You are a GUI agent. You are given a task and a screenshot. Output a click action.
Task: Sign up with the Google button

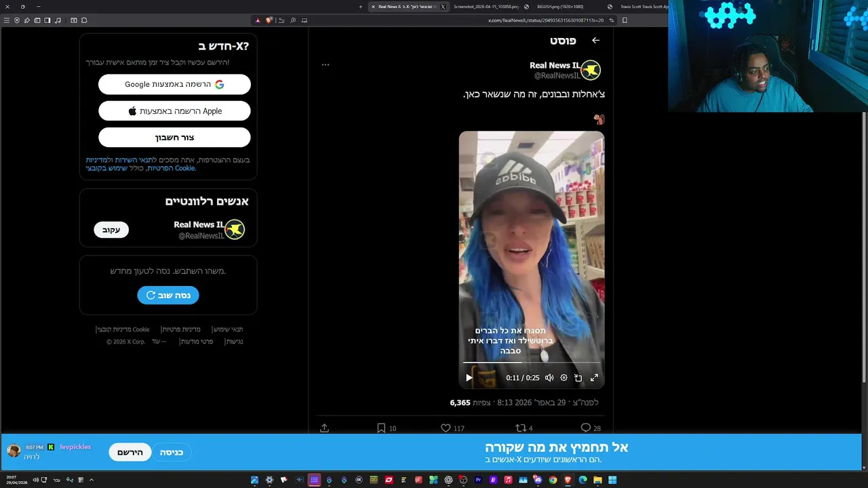(x=174, y=85)
